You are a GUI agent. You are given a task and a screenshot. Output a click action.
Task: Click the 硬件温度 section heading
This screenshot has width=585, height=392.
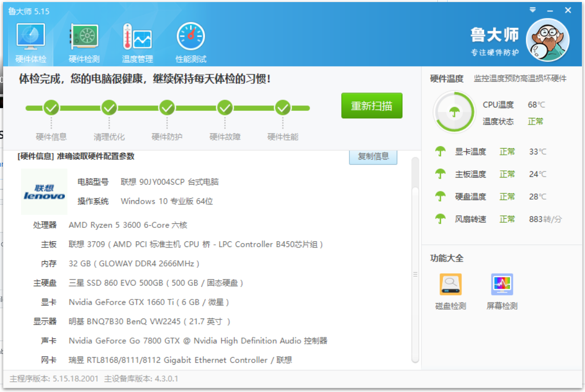(447, 79)
